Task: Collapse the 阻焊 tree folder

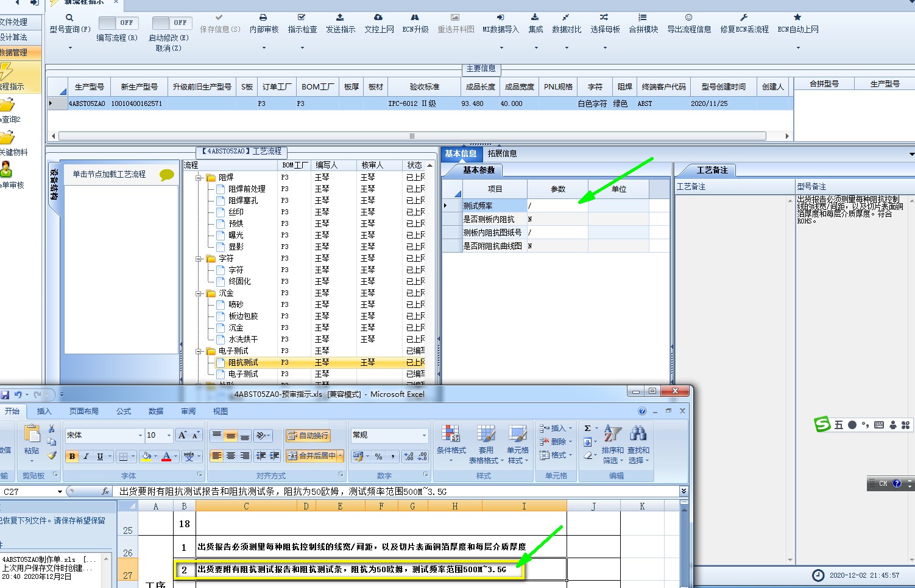Action: tap(199, 178)
